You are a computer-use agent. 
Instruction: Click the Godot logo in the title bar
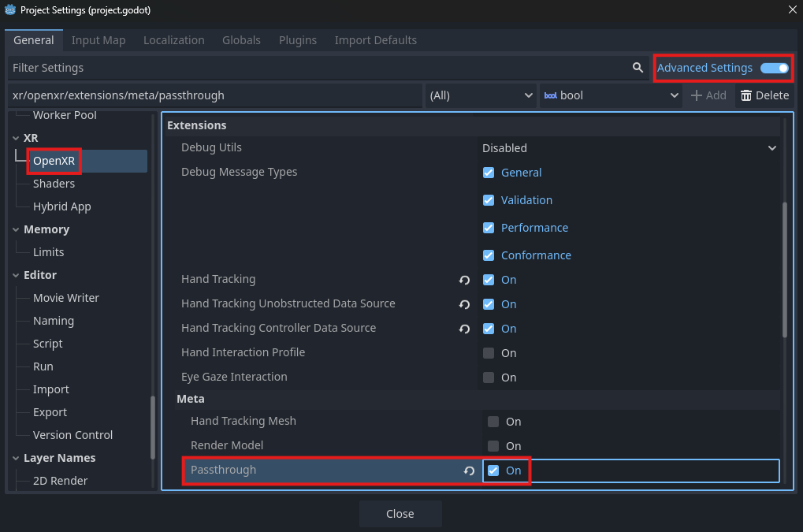tap(9, 9)
